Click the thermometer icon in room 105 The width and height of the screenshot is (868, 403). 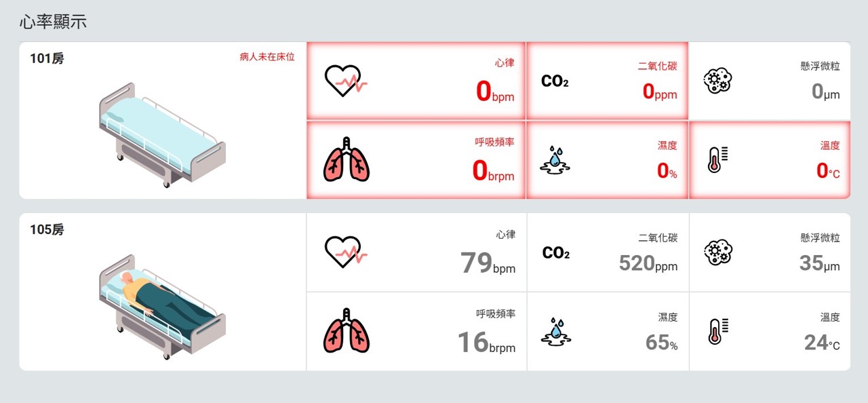717,331
